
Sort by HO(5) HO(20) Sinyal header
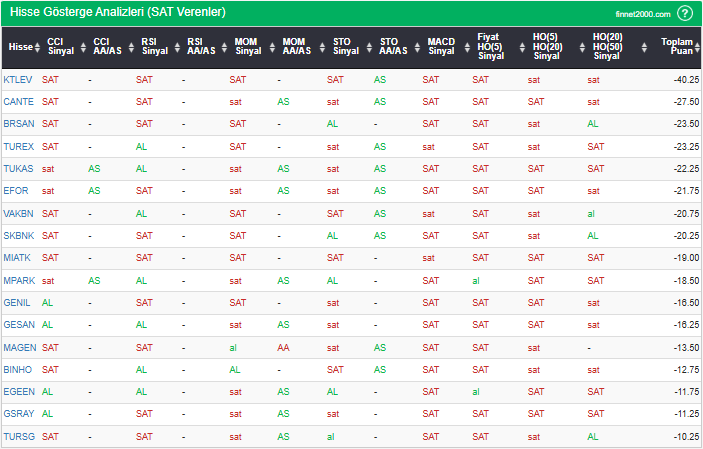click(546, 46)
